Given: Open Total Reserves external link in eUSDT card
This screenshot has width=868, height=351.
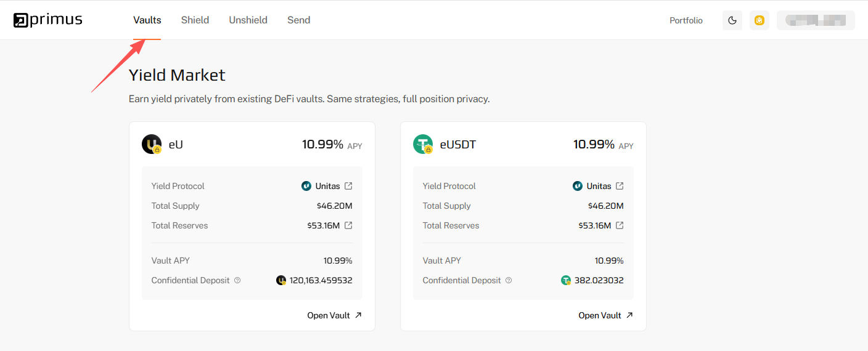Looking at the screenshot, I should pos(620,225).
